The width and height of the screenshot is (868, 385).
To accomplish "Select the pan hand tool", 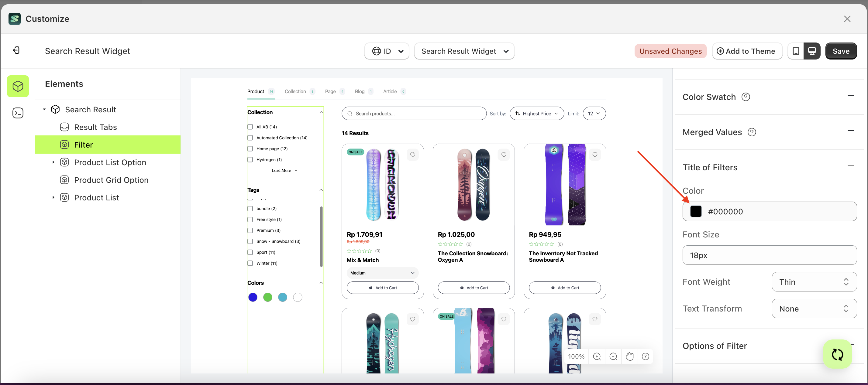I will tap(629, 356).
